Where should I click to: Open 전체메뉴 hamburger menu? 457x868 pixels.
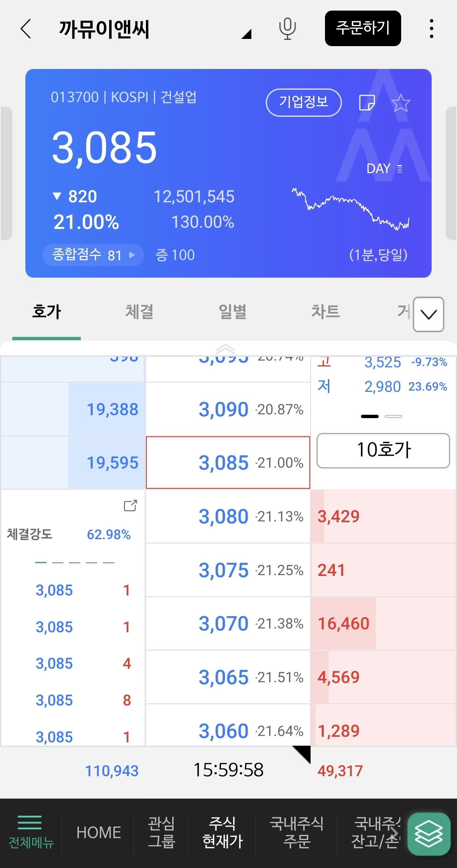(x=30, y=832)
